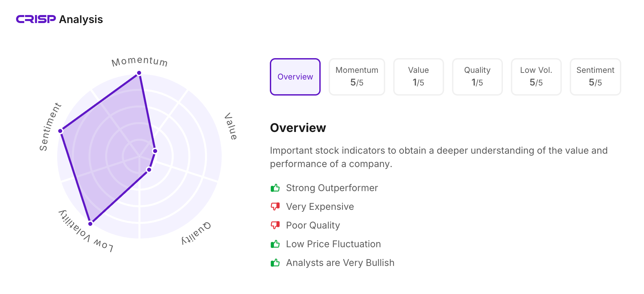
Task: Select the Overview tab
Action: pyautogui.click(x=295, y=77)
